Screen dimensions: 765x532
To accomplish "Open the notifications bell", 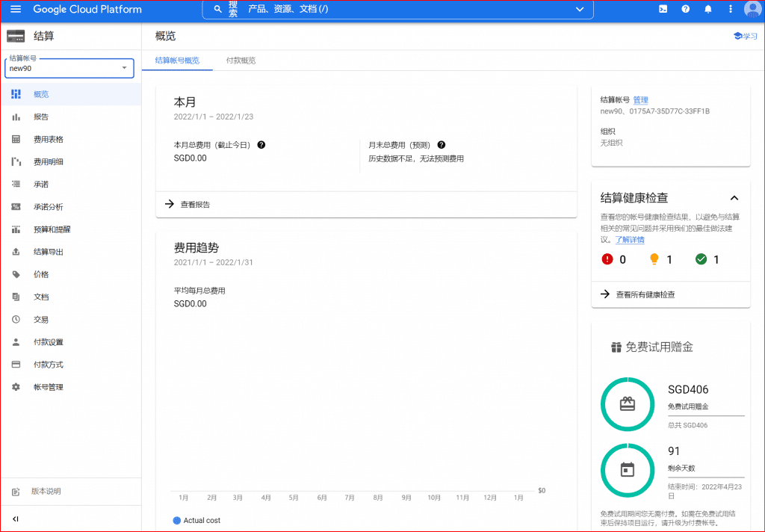I will pos(707,10).
